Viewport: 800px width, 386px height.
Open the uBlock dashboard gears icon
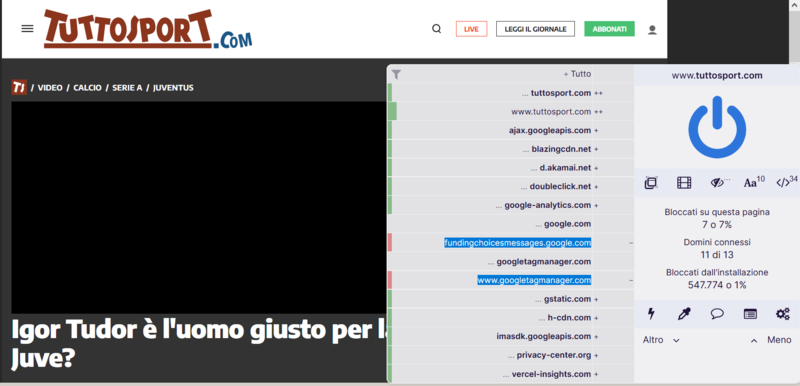pyautogui.click(x=783, y=314)
